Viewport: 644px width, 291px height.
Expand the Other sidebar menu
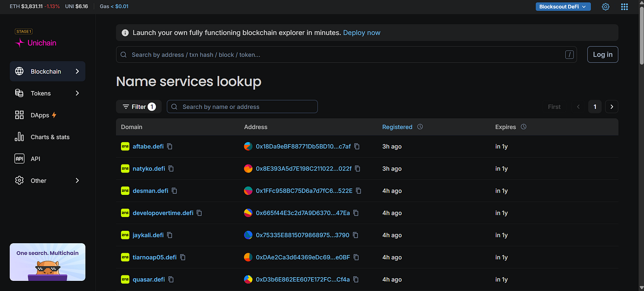click(47, 181)
